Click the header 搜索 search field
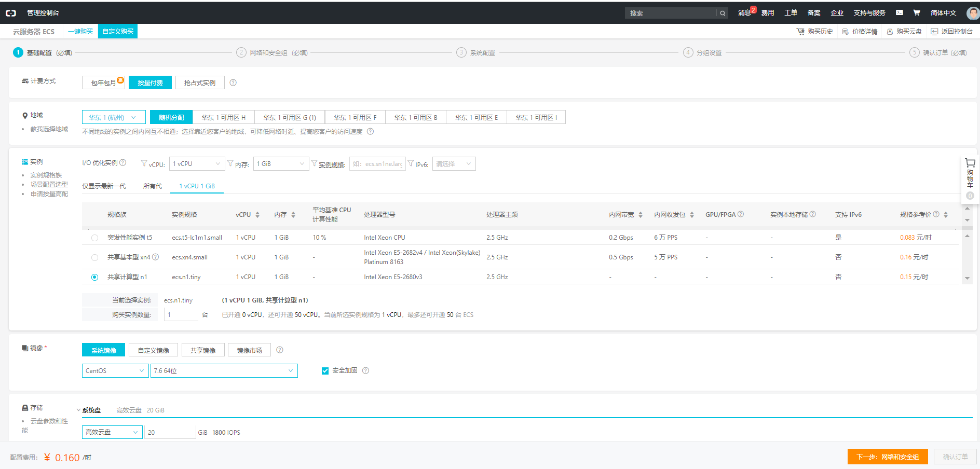 pyautogui.click(x=671, y=13)
